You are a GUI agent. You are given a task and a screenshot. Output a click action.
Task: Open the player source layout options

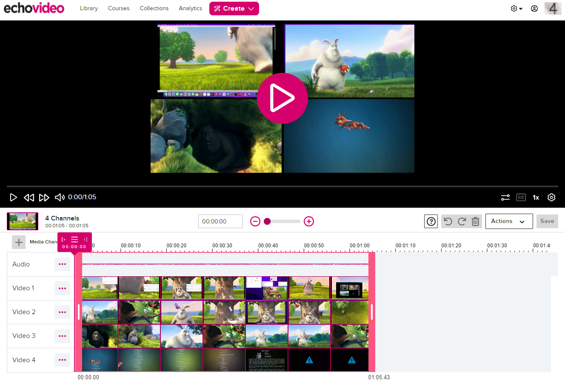point(505,197)
